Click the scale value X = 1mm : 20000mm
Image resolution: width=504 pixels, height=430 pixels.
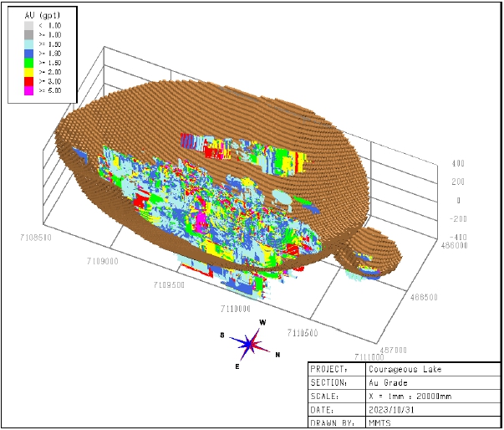point(409,397)
